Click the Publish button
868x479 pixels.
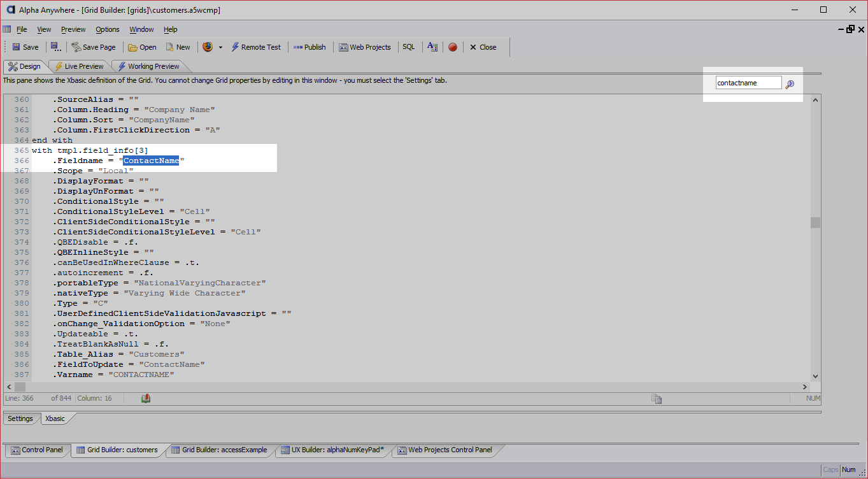[x=309, y=47]
